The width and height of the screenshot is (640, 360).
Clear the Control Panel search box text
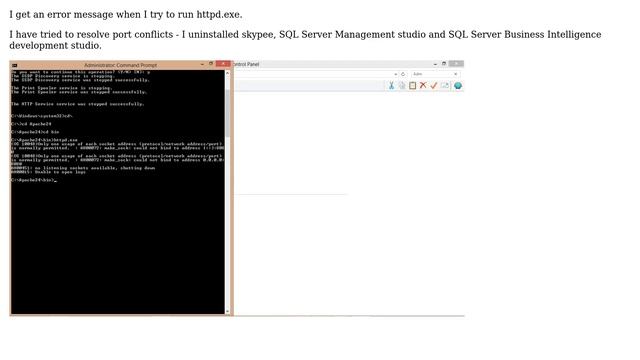click(456, 74)
